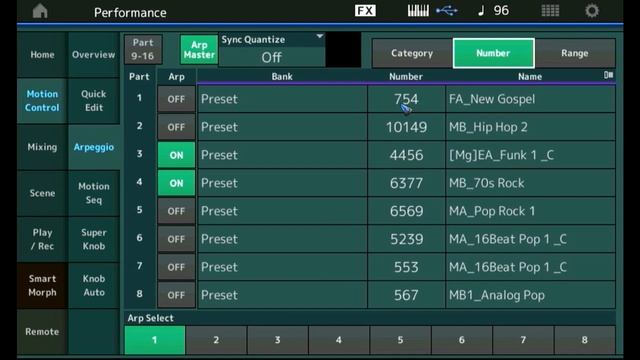This screenshot has width=640, height=360.
Task: Select Arp Select 7
Action: click(523, 340)
